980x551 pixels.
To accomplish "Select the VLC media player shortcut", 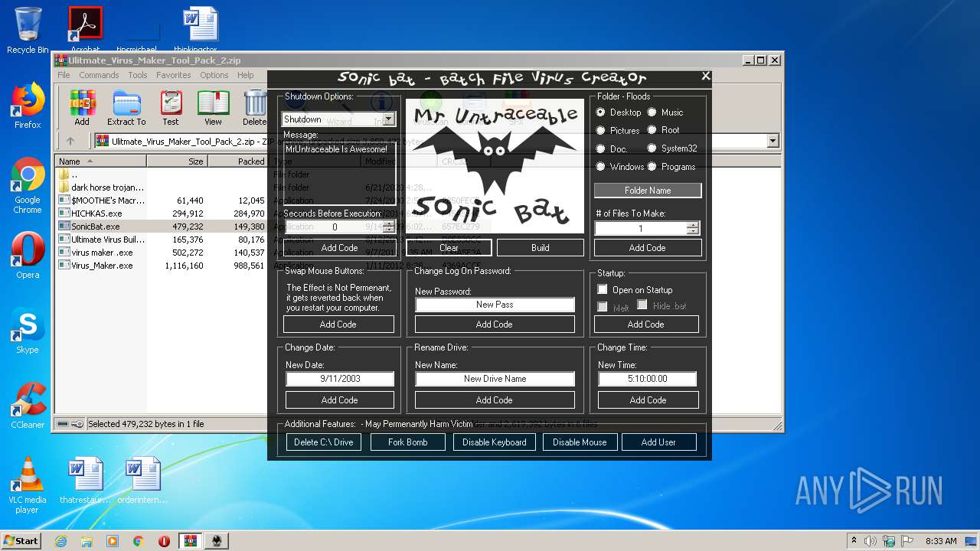I will pos(28,485).
